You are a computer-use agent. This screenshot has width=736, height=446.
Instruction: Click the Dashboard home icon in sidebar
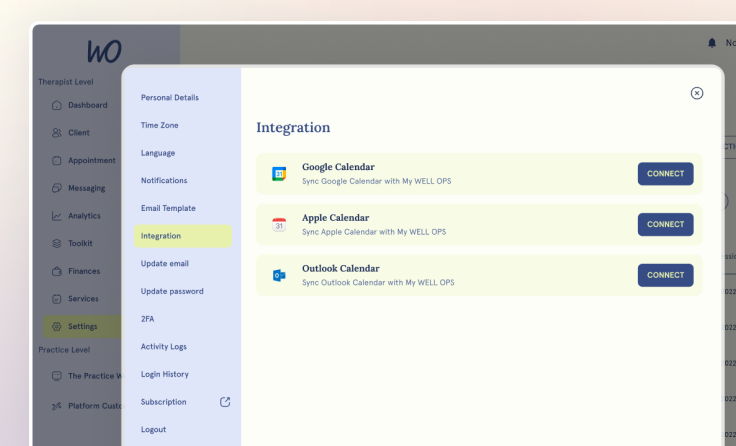pos(57,105)
